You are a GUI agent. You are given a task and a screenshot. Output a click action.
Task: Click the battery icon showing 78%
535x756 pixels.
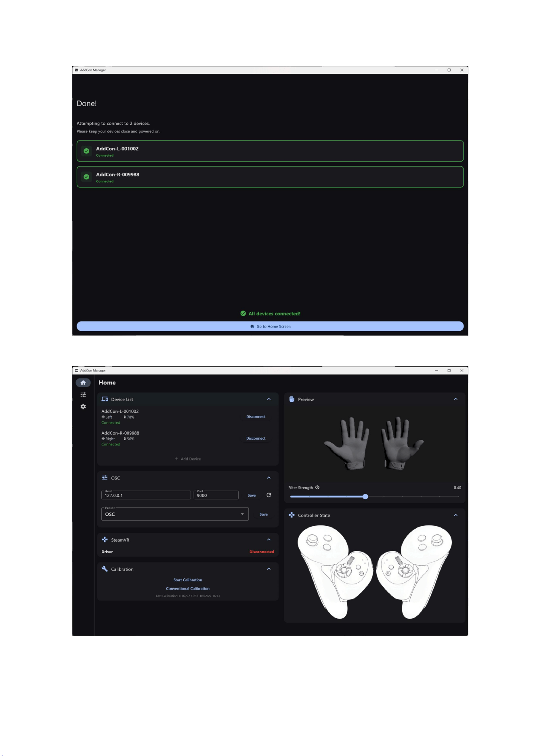point(125,417)
